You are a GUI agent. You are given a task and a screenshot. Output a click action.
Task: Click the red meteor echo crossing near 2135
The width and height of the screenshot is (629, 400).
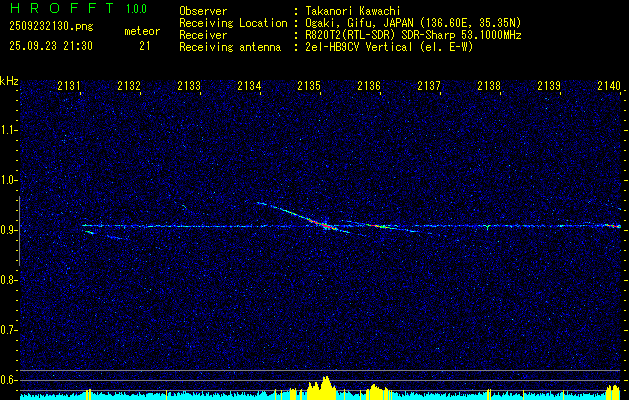pyautogui.click(x=326, y=225)
